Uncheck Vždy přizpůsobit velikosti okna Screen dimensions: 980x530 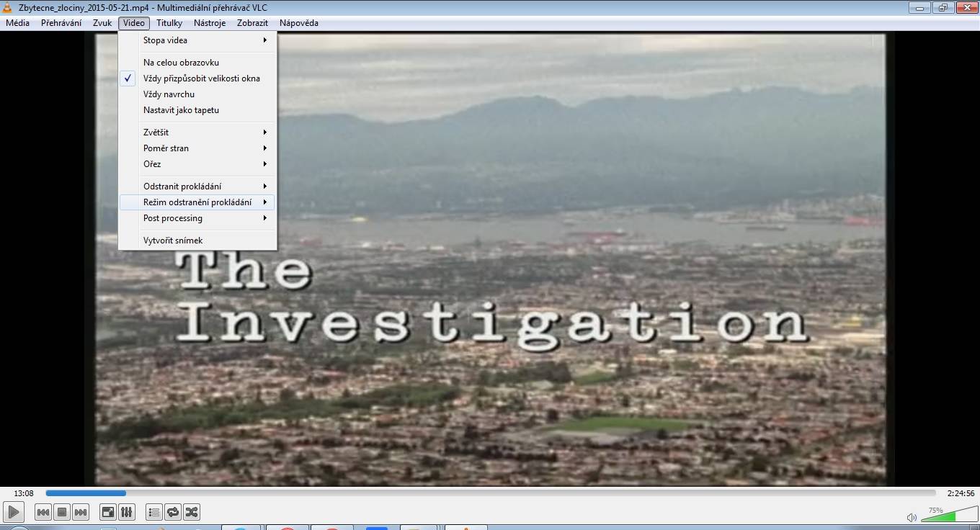coord(197,78)
